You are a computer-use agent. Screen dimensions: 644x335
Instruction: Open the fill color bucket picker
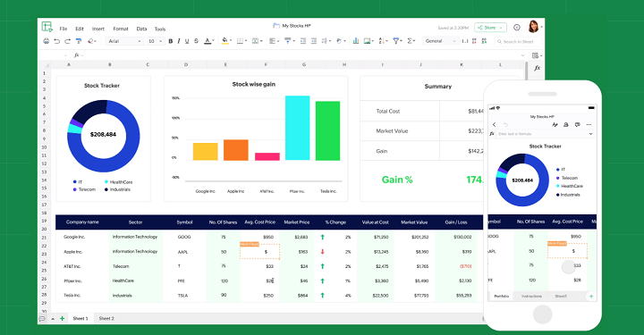226,40
